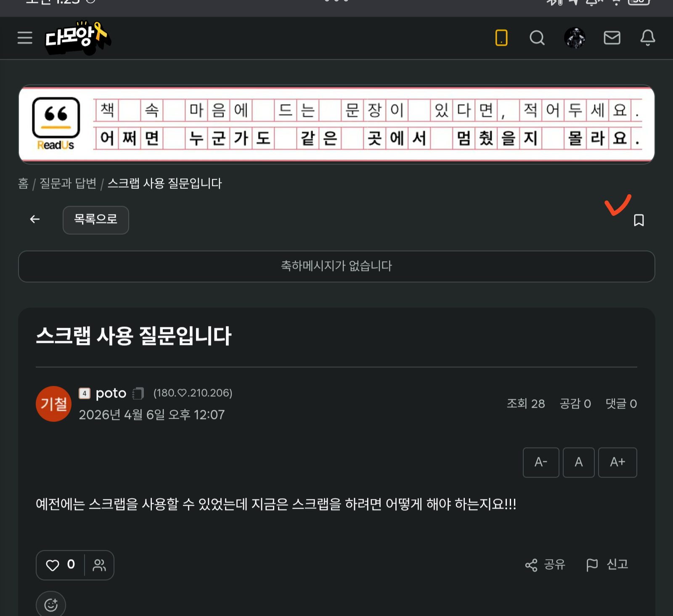
Task: Toggle the bookmark scrap icon
Action: 639,220
